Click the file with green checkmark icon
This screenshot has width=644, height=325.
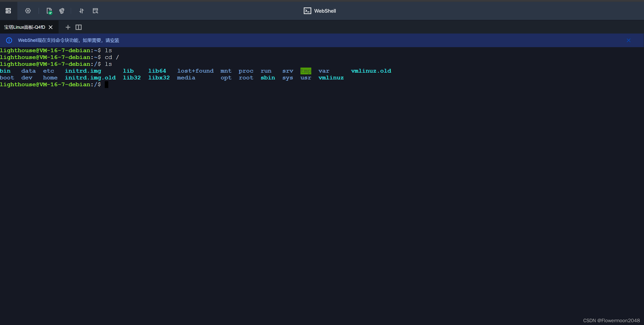click(x=49, y=11)
